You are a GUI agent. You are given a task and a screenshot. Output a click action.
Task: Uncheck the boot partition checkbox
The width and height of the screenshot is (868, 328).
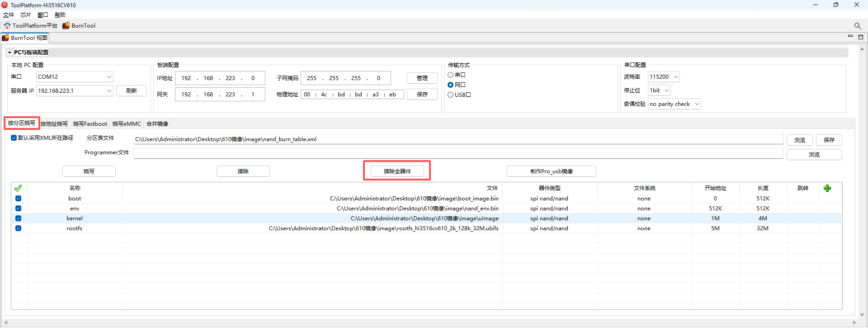(x=18, y=199)
